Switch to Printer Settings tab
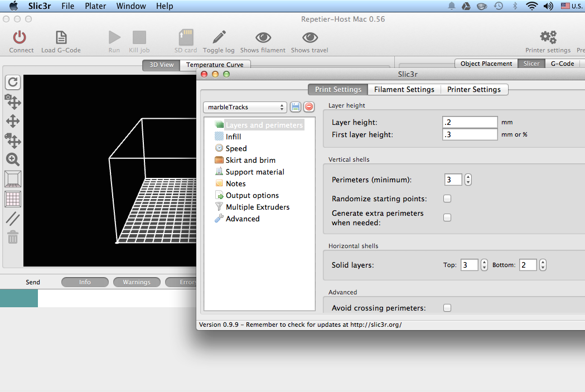 (474, 90)
